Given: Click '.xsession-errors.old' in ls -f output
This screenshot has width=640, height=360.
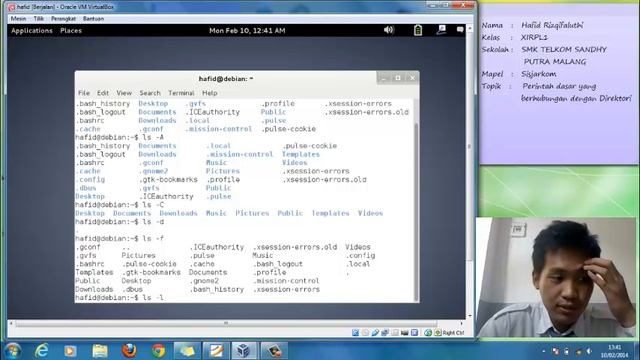Looking at the screenshot, I should (x=295, y=247).
